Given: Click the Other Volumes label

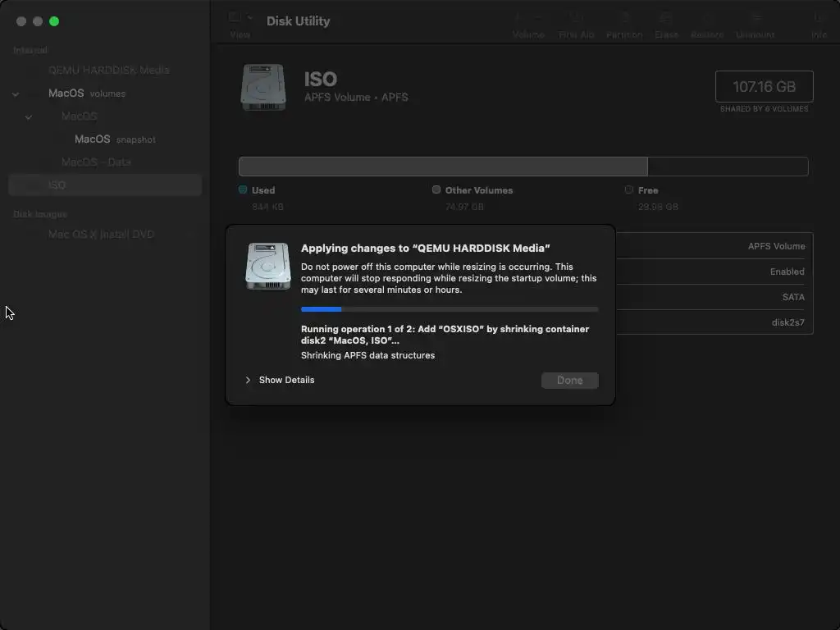Looking at the screenshot, I should tap(479, 190).
